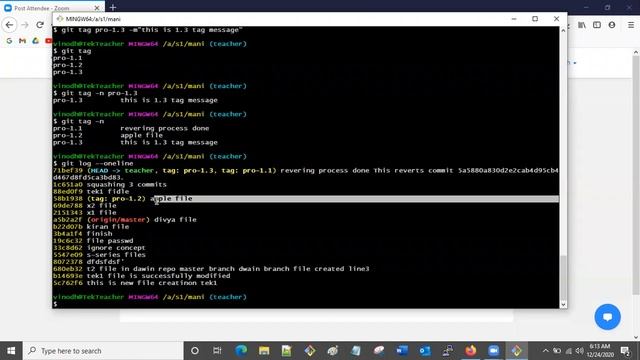This screenshot has height=360, width=640.
Task: Open the taskbar clock showing 6:13 AM
Action: 600,351
